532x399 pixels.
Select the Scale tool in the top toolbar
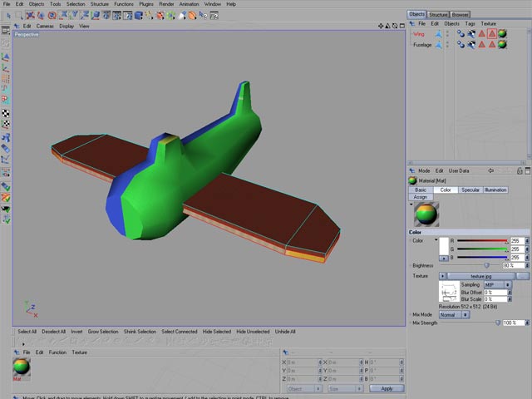pos(41,15)
